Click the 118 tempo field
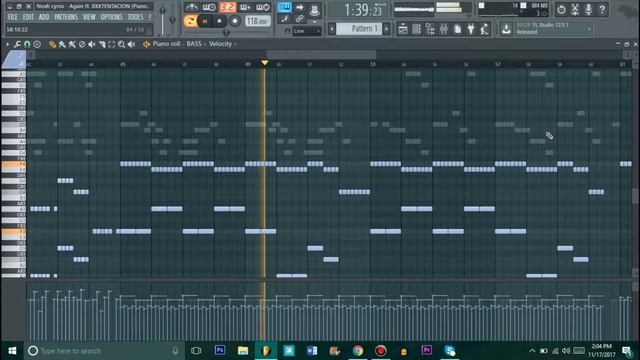640x360 pixels. 258,21
